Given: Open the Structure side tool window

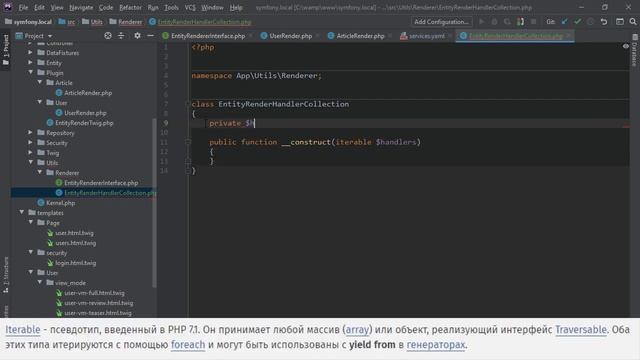Looking at the screenshot, I should pos(6,274).
